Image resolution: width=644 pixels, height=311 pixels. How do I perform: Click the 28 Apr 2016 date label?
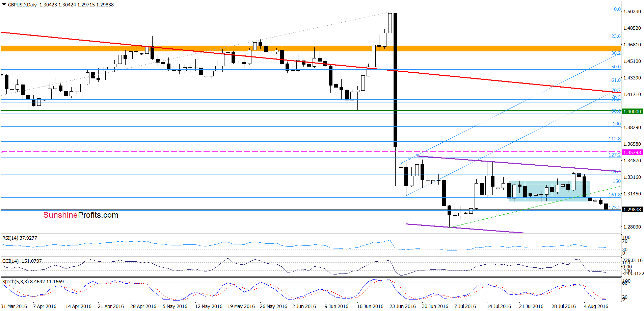point(143,306)
